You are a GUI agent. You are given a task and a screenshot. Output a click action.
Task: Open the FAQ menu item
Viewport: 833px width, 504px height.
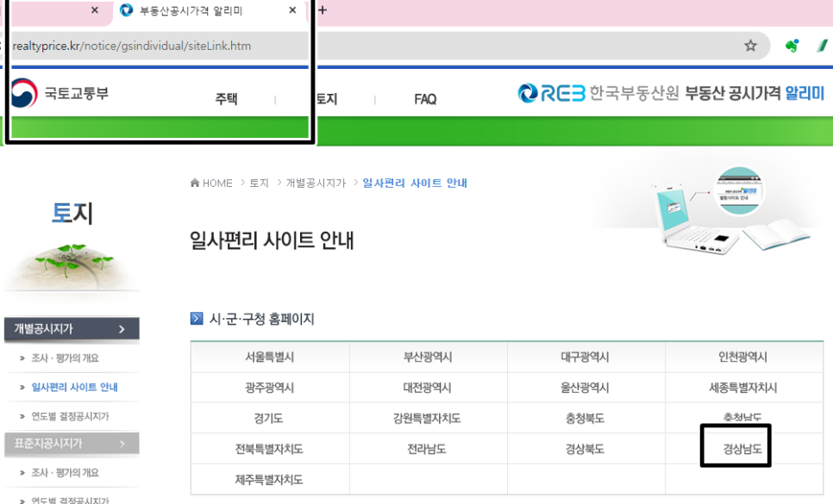coord(424,99)
